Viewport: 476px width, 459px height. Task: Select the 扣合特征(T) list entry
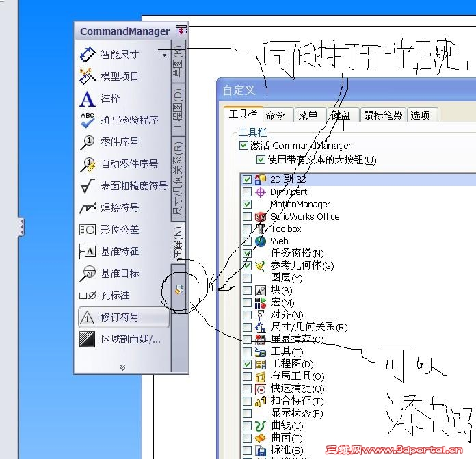(297, 401)
